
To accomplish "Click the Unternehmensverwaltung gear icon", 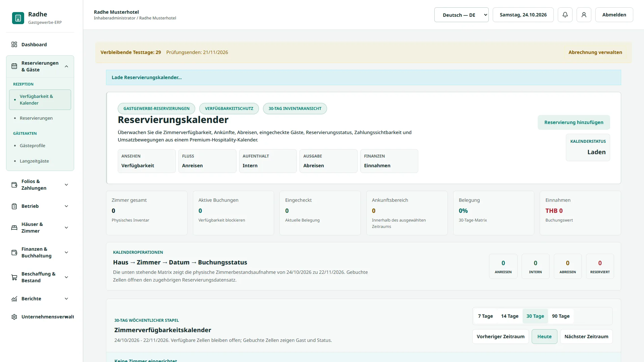I will (14, 317).
